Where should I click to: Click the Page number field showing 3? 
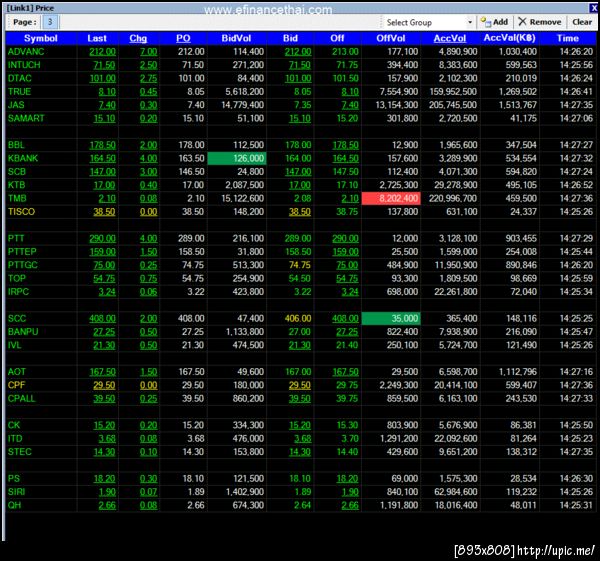pyautogui.click(x=50, y=22)
